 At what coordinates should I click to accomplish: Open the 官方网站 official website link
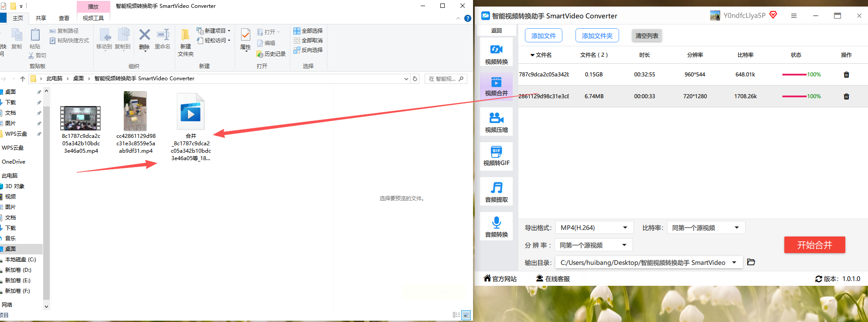500,279
